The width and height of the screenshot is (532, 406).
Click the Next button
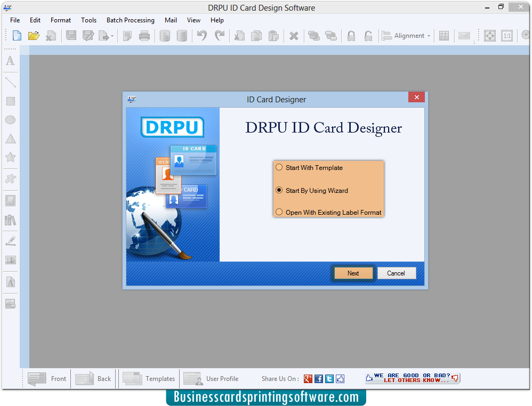[x=353, y=273]
